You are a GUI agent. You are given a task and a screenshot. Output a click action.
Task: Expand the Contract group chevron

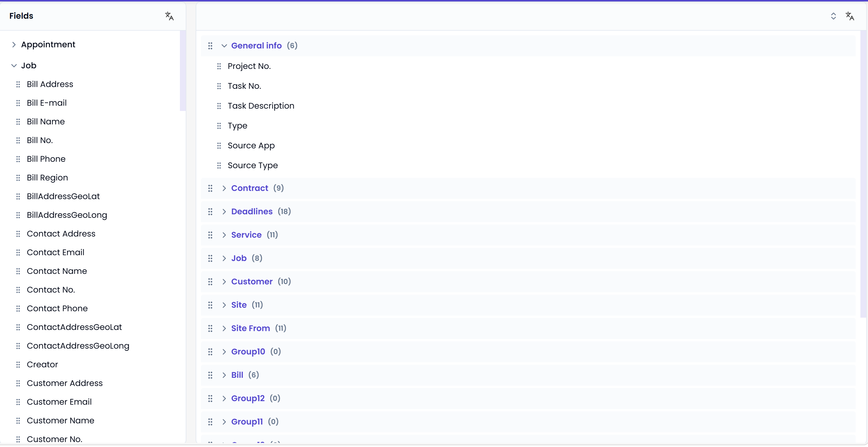pyautogui.click(x=224, y=188)
